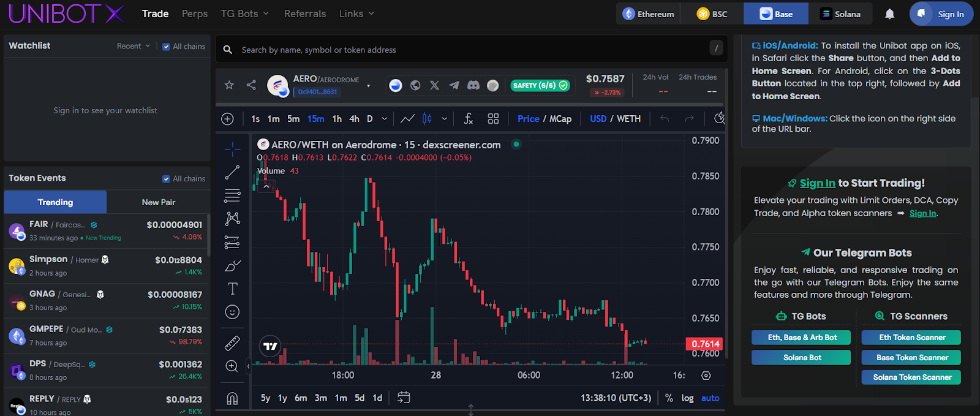Open the emoji icons tool
The width and height of the screenshot is (980, 416).
pyautogui.click(x=233, y=312)
